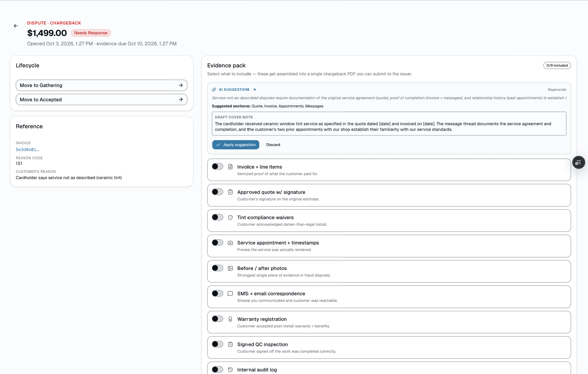Select the $1,499.00 dispute amount
Viewport: 588px width, 374px height.
coord(47,33)
